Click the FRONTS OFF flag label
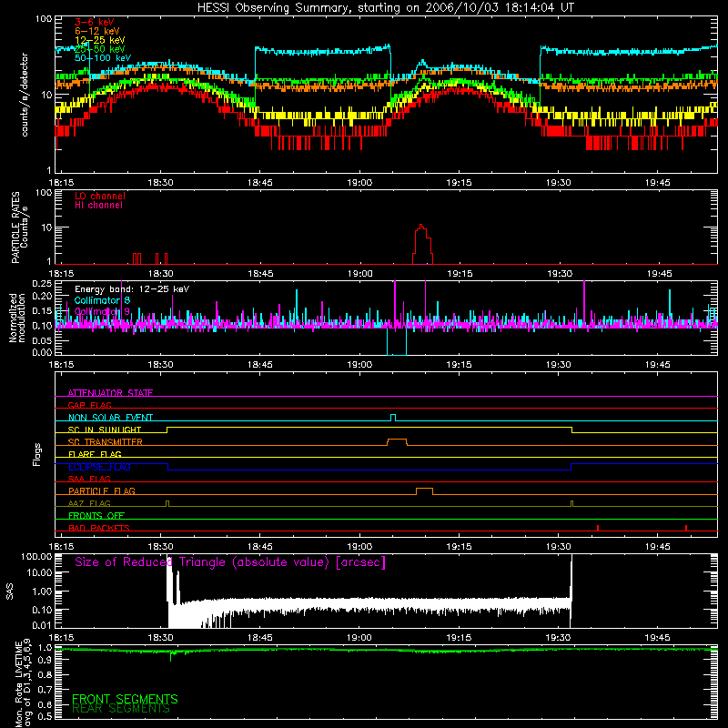The width and height of the screenshot is (728, 728). point(96,515)
